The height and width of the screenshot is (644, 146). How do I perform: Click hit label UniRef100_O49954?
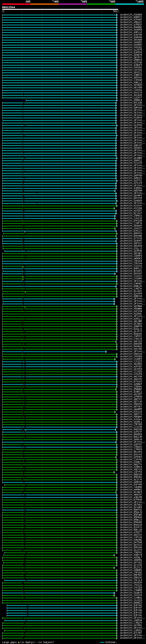point(131,30)
